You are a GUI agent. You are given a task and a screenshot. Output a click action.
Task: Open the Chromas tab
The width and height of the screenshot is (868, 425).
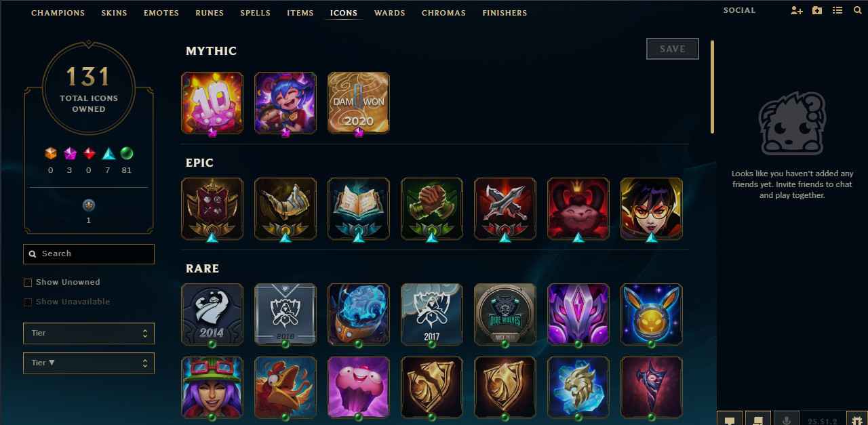coord(443,13)
